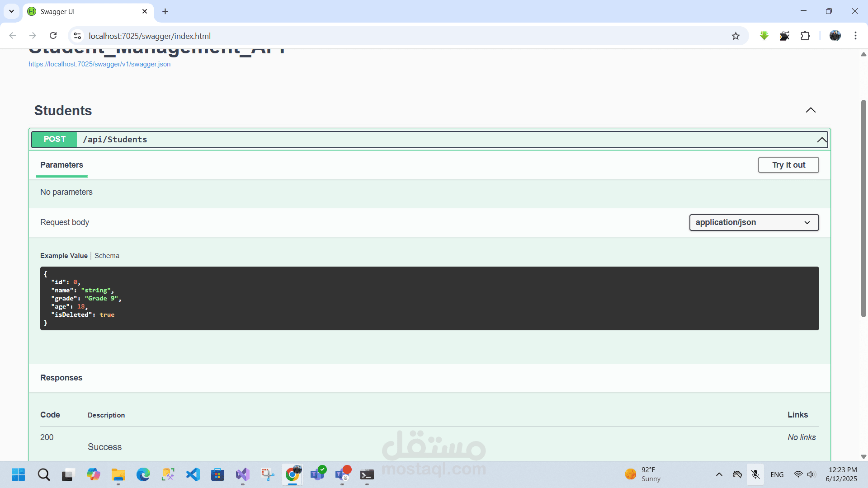Collapse the Students section
The height and width of the screenshot is (488, 868).
811,110
